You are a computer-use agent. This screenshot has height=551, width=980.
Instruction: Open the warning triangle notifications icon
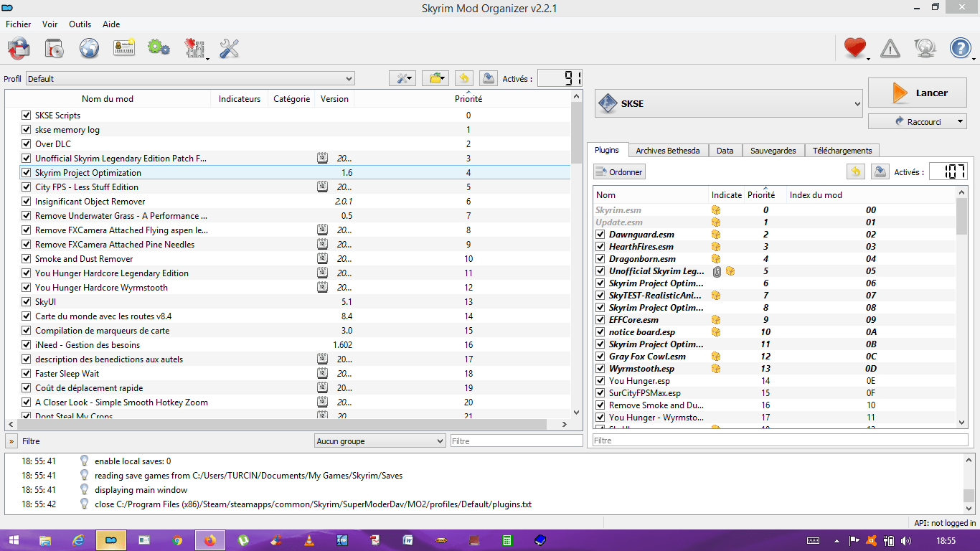pyautogui.click(x=890, y=48)
